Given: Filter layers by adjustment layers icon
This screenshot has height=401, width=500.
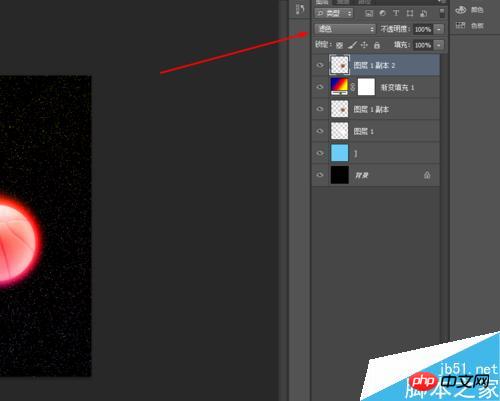Looking at the screenshot, I should [382, 13].
